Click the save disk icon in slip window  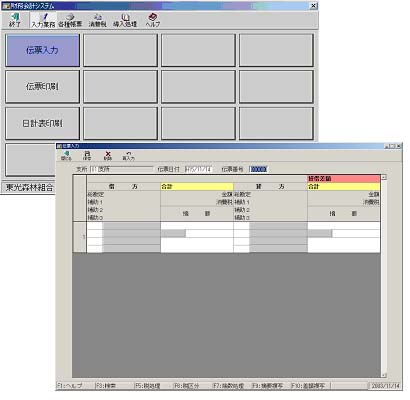tap(87, 155)
